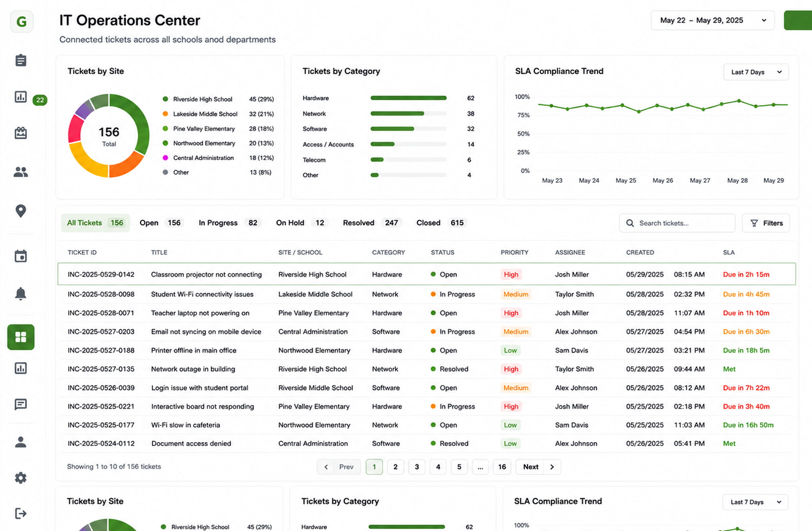The image size is (812, 531).
Task: Open the location pin sidebar icon
Action: (x=21, y=211)
